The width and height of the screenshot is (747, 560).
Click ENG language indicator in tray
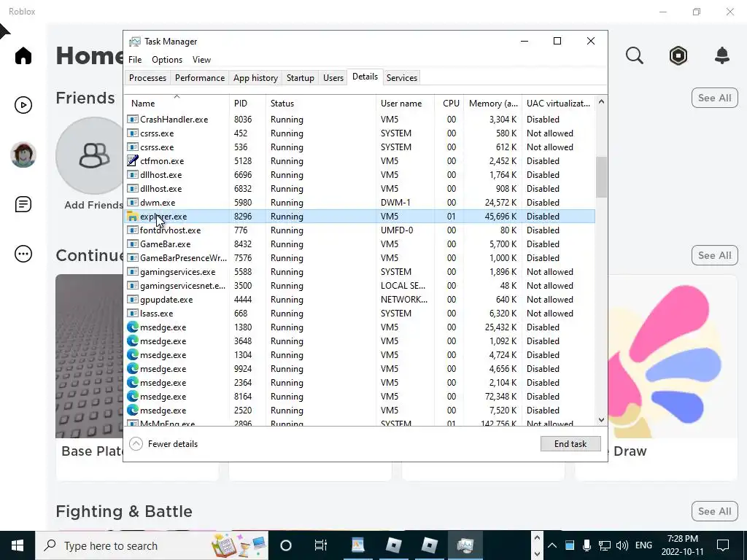click(x=643, y=545)
